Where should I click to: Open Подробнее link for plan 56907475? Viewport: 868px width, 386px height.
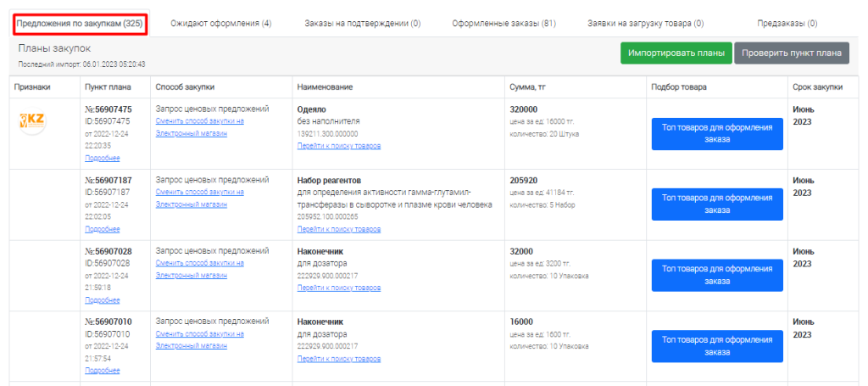103,158
